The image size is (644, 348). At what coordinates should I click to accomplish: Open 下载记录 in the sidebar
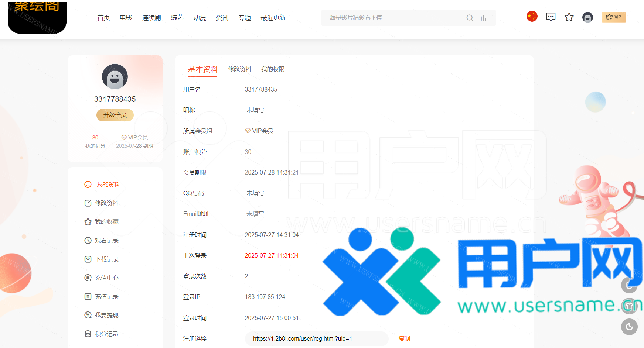click(106, 259)
